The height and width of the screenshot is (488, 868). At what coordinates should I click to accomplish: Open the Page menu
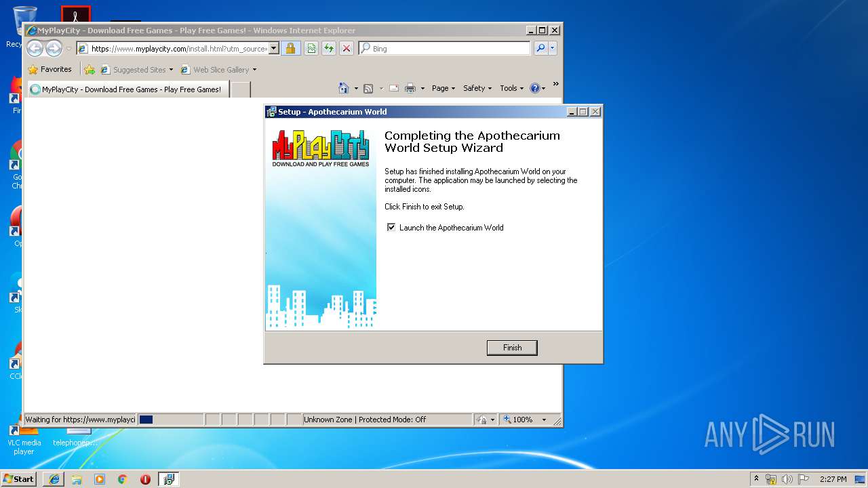point(443,88)
